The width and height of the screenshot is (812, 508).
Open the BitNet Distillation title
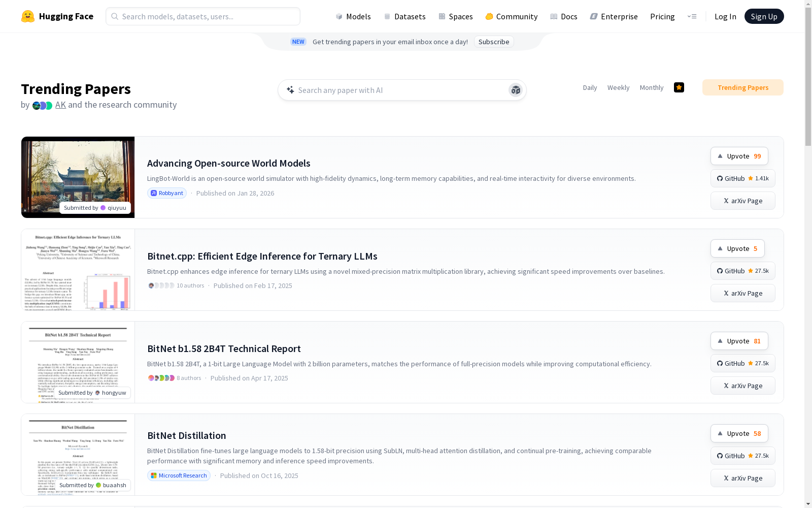tap(187, 435)
